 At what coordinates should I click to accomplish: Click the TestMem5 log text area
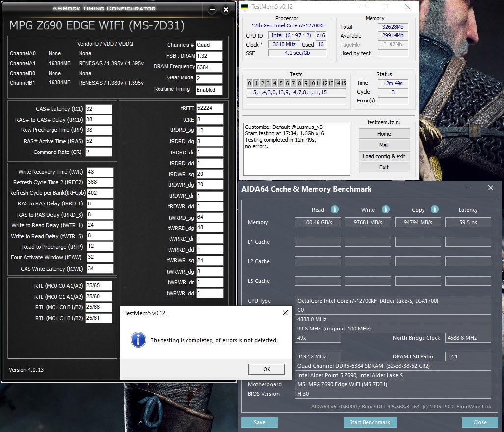click(x=297, y=149)
